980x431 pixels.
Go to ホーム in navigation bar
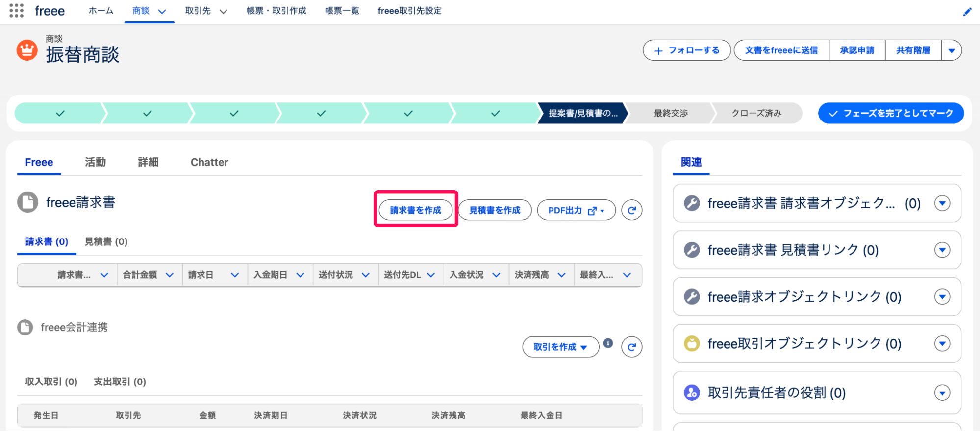coord(101,11)
